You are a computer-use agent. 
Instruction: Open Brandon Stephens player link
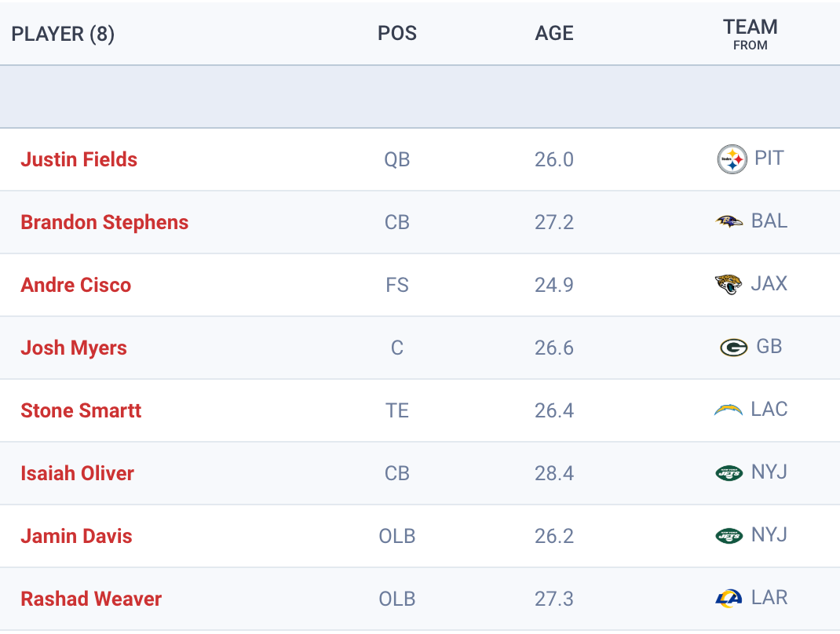[x=104, y=222]
